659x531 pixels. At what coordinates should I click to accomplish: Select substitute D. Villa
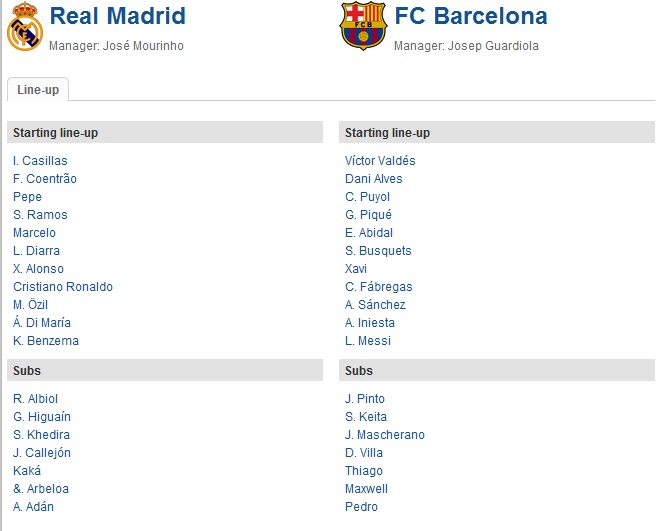point(364,453)
